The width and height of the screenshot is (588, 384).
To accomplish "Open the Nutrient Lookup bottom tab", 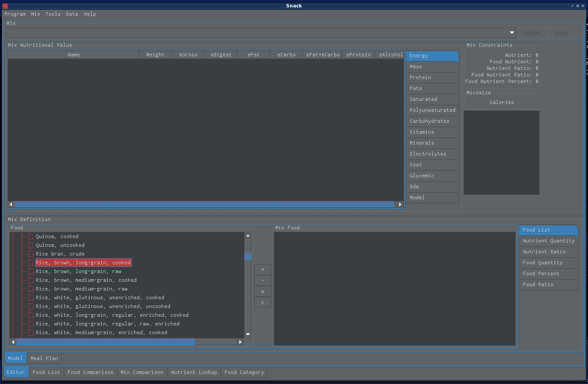I will [194, 372].
